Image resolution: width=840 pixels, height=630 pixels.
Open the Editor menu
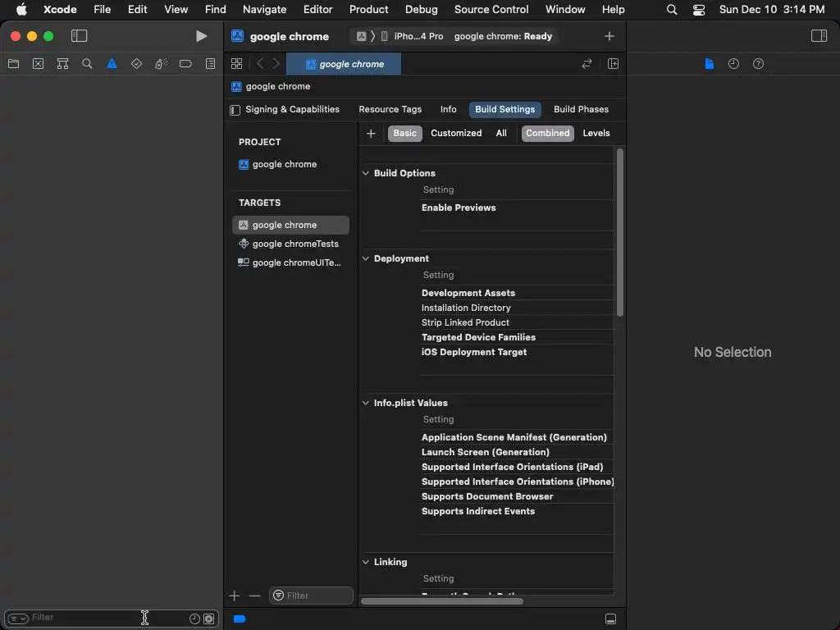[x=317, y=10]
